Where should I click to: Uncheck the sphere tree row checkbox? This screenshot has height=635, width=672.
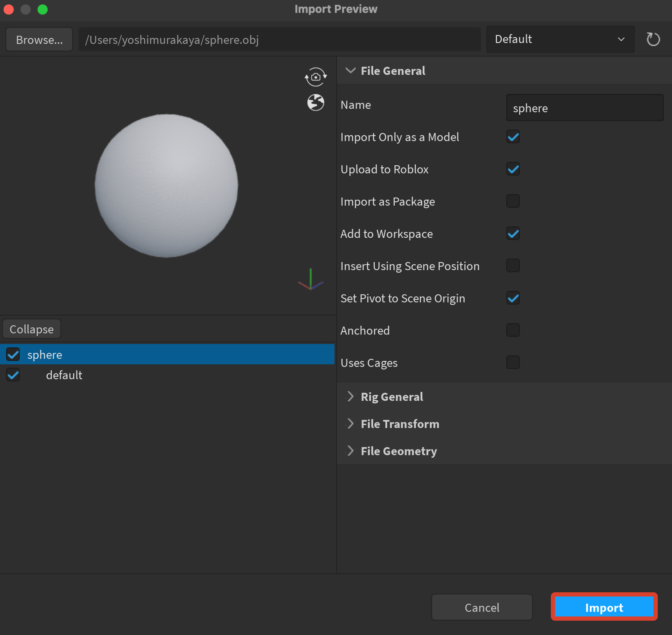(x=13, y=354)
